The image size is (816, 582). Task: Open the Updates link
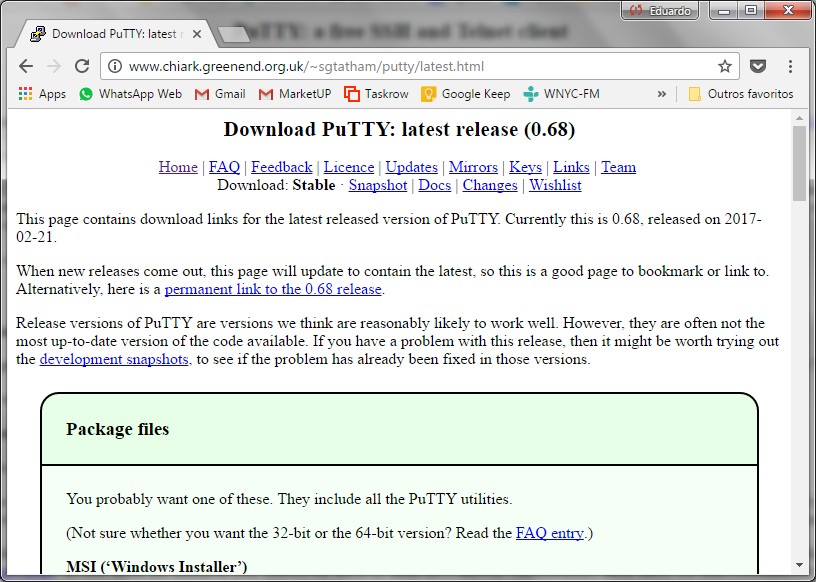411,167
